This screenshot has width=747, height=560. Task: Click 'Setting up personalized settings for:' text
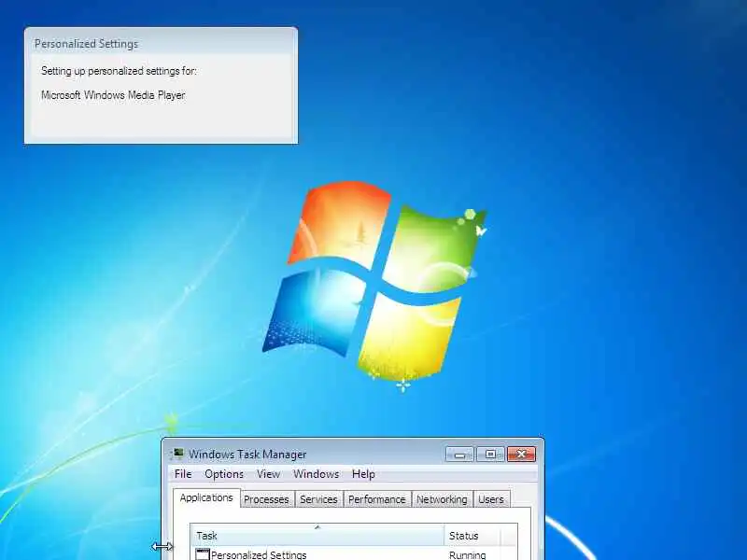point(119,71)
